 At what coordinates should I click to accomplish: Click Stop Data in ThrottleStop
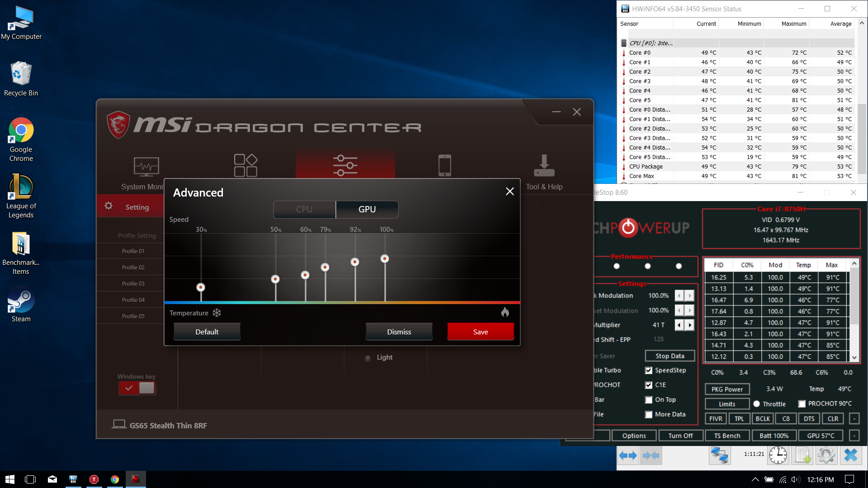pos(670,356)
